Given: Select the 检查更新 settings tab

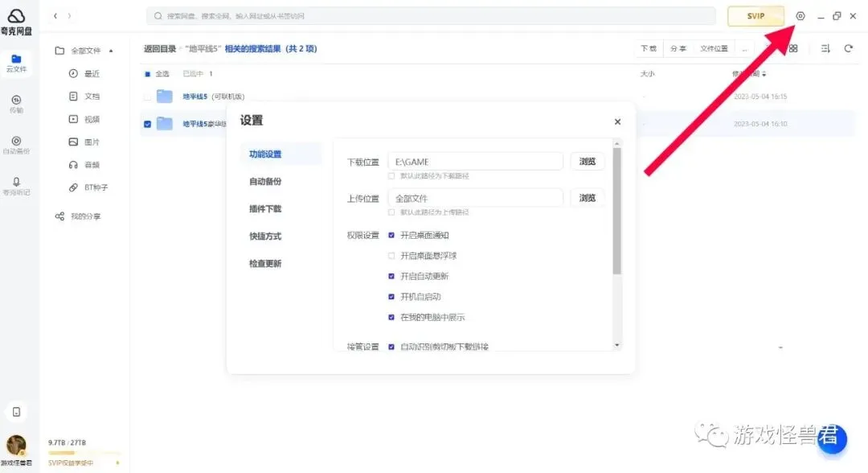Looking at the screenshot, I should pos(265,264).
